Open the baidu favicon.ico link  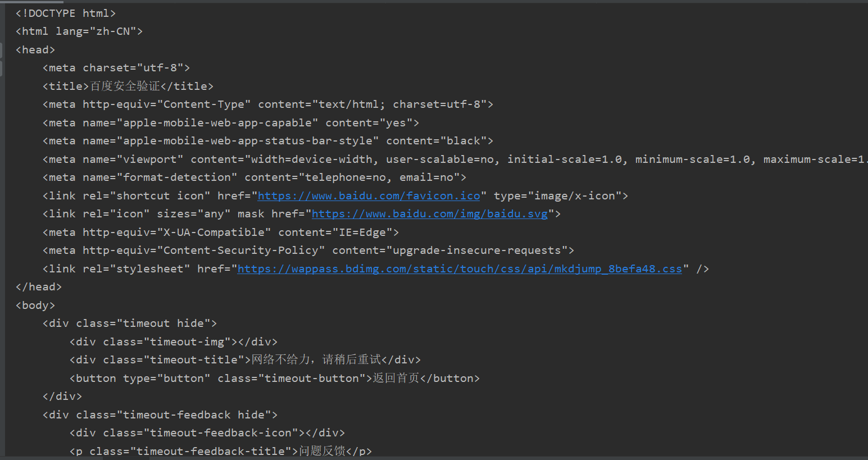369,195
